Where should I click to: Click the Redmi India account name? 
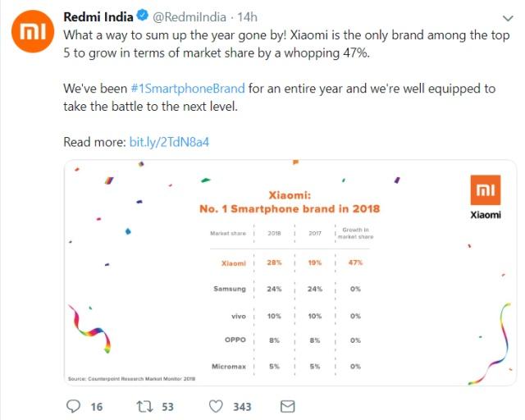click(98, 16)
